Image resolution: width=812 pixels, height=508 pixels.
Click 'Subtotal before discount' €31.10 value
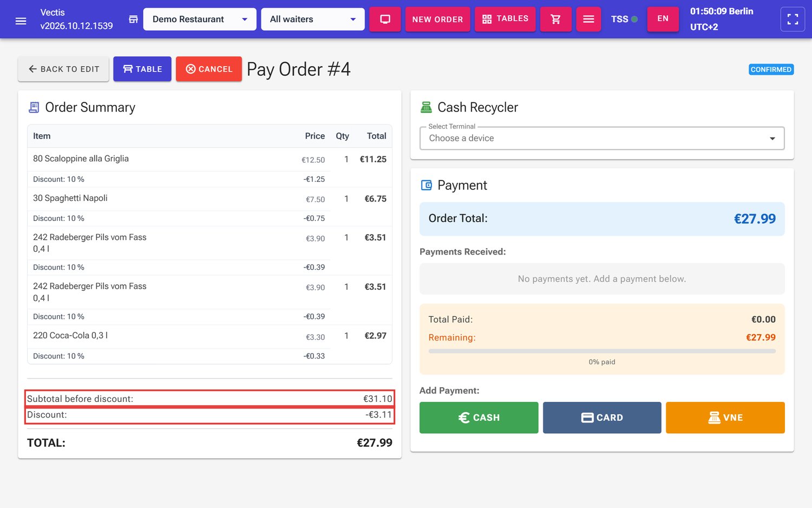[377, 399]
